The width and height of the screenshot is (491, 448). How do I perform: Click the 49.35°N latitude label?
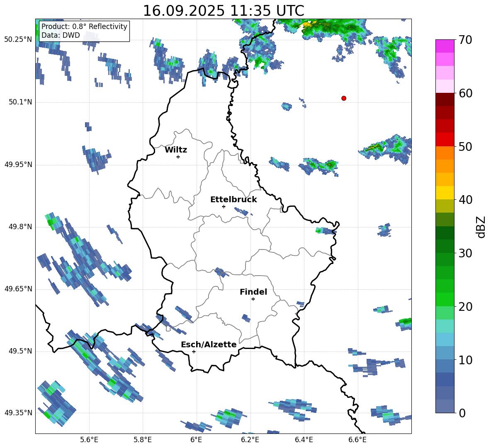coord(18,413)
